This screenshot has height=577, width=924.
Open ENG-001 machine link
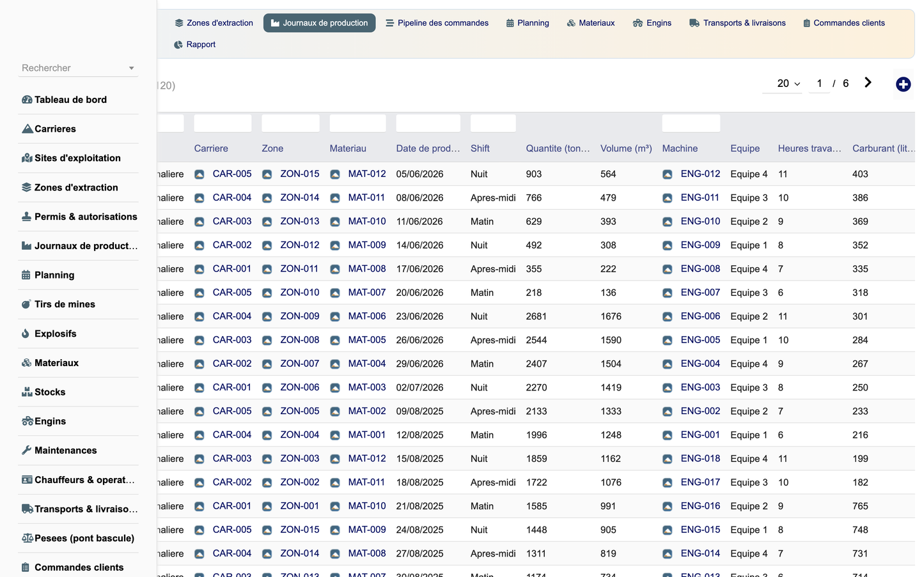(700, 435)
